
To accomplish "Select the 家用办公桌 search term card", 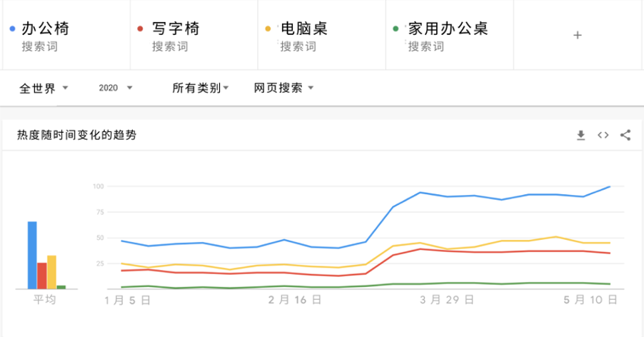I will point(450,35).
